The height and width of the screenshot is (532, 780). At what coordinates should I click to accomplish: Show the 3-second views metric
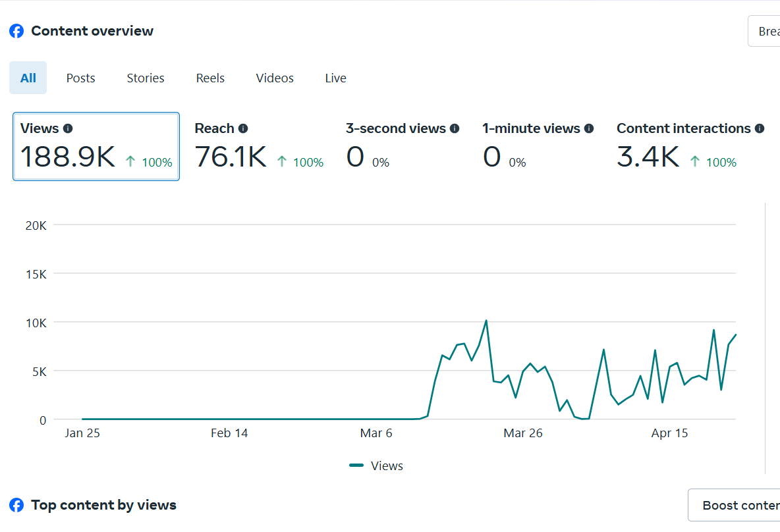point(402,146)
